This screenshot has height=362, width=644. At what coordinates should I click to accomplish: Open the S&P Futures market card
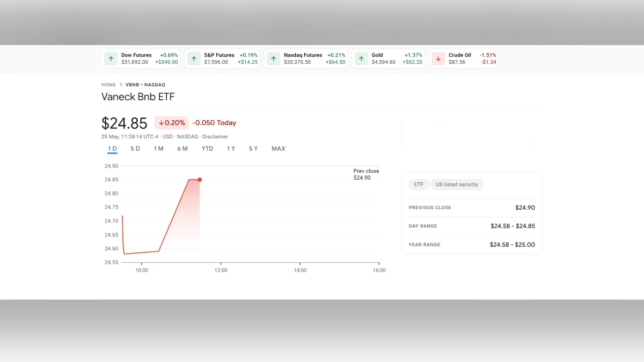[x=222, y=59]
